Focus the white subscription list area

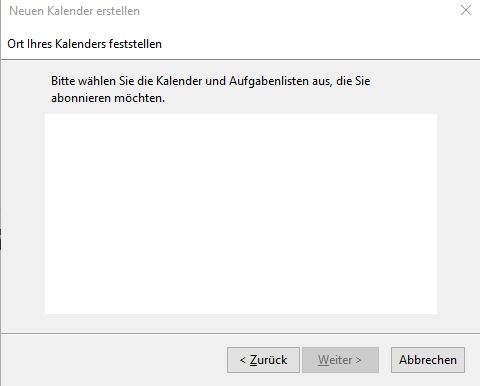(241, 214)
